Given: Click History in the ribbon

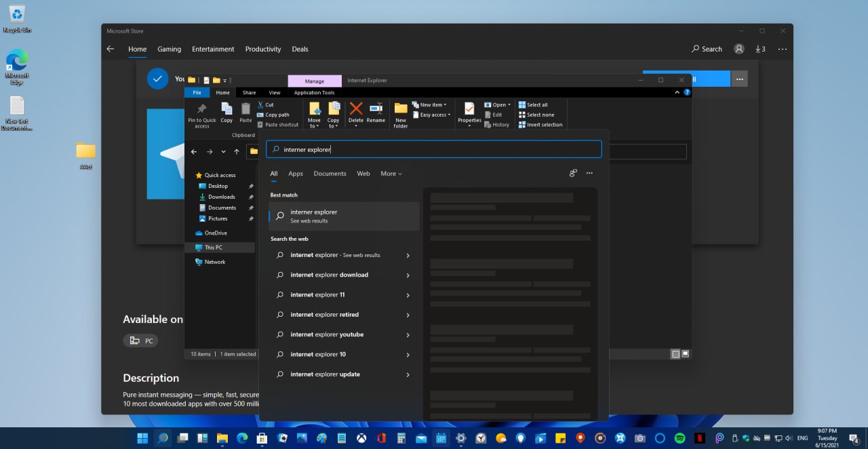Looking at the screenshot, I should [497, 125].
